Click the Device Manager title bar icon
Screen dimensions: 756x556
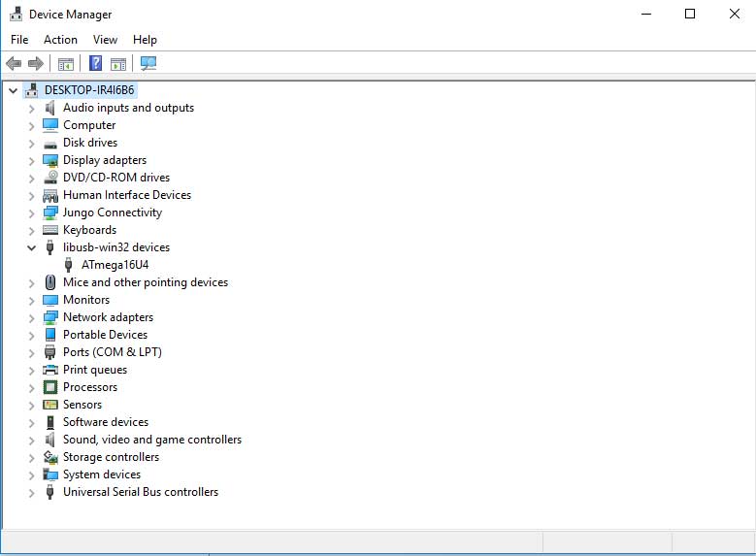point(16,14)
